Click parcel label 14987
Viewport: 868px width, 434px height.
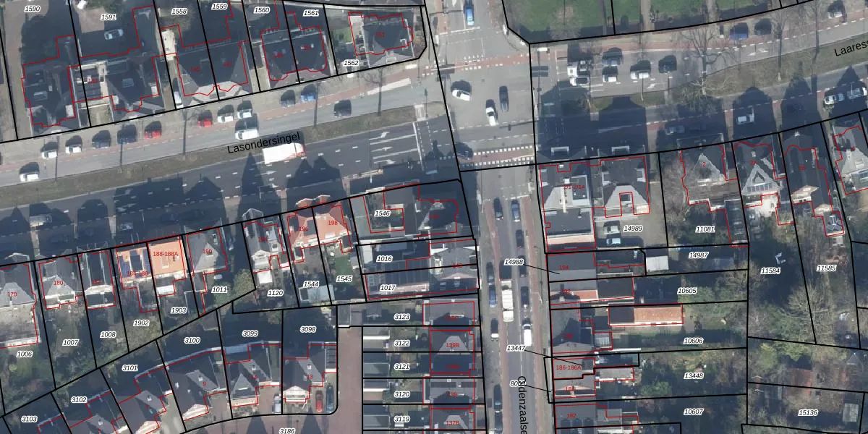(x=699, y=255)
